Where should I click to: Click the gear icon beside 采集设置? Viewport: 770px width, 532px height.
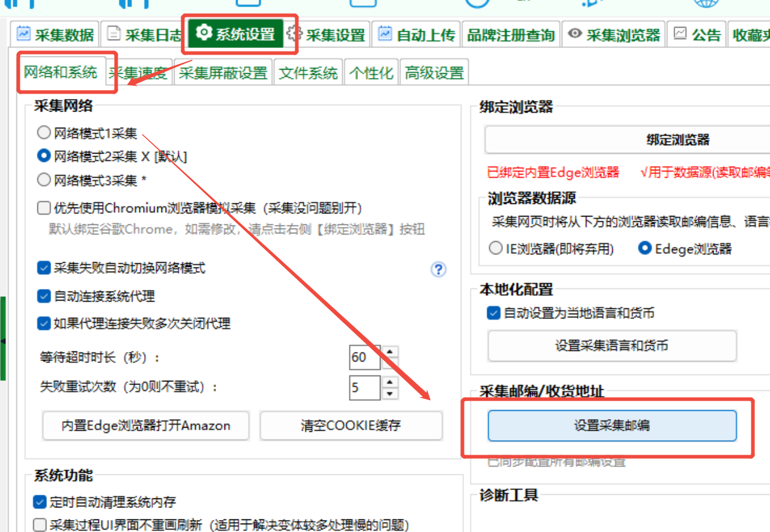point(294,34)
